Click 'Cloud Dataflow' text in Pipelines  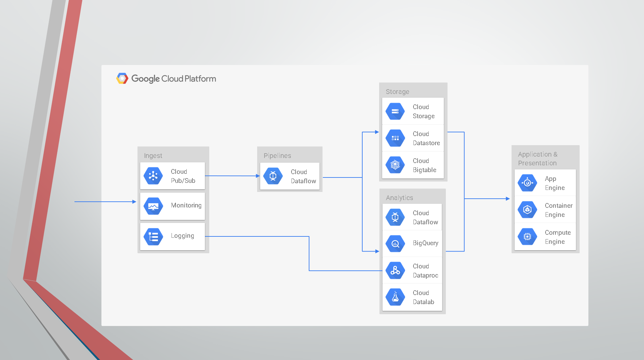tap(303, 176)
